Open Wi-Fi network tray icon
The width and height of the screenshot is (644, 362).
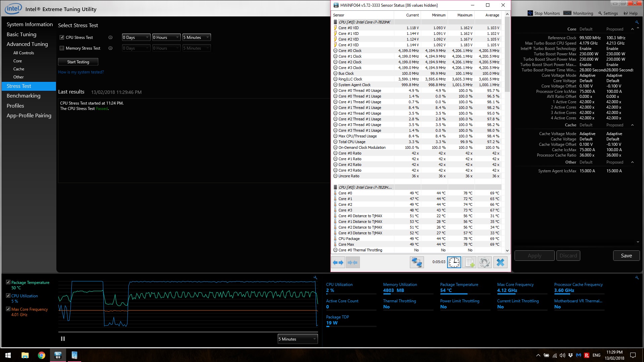tap(554, 355)
